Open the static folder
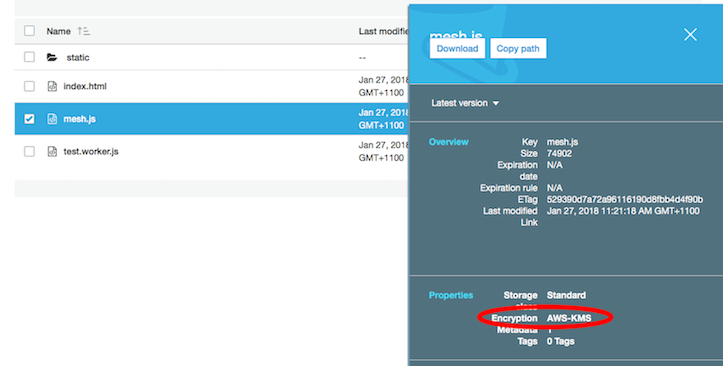Screen dimensions: 723x366 [x=78, y=58]
